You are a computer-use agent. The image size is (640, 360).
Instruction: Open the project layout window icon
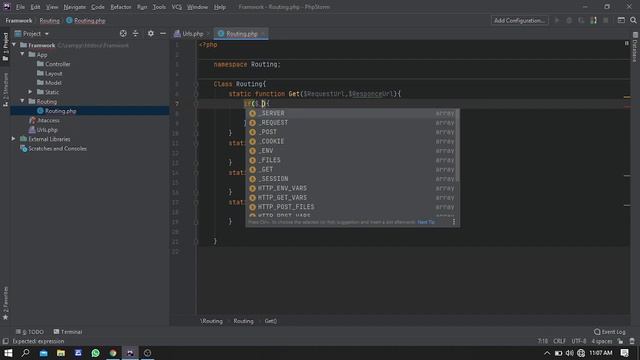pos(621,20)
